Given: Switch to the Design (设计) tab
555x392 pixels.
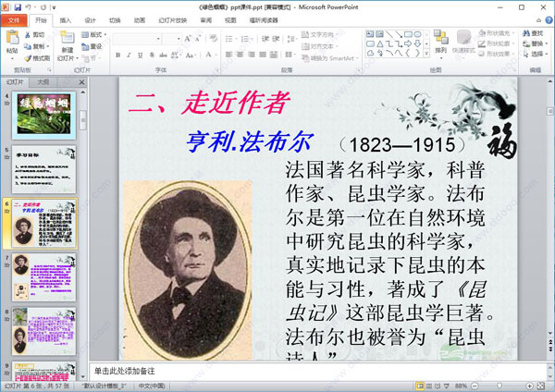Looking at the screenshot, I should point(90,20).
